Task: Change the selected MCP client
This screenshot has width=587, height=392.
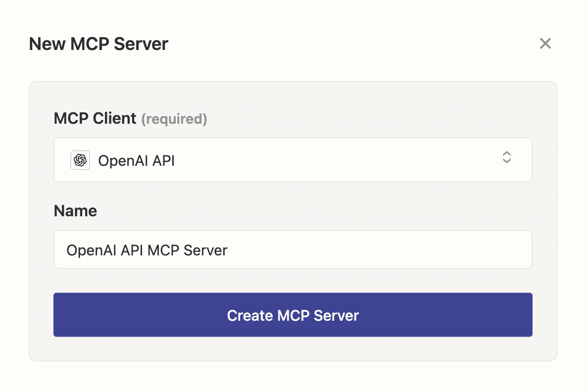Action: click(293, 159)
